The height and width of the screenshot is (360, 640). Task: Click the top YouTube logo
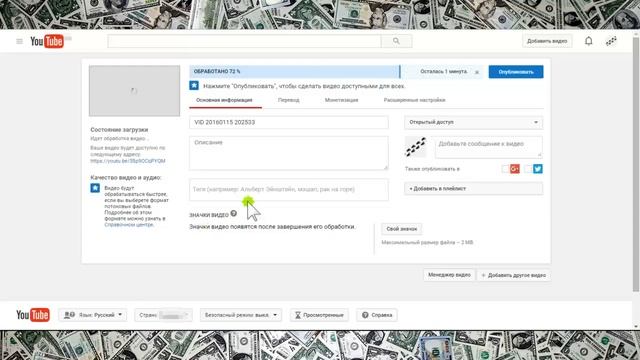(47, 41)
